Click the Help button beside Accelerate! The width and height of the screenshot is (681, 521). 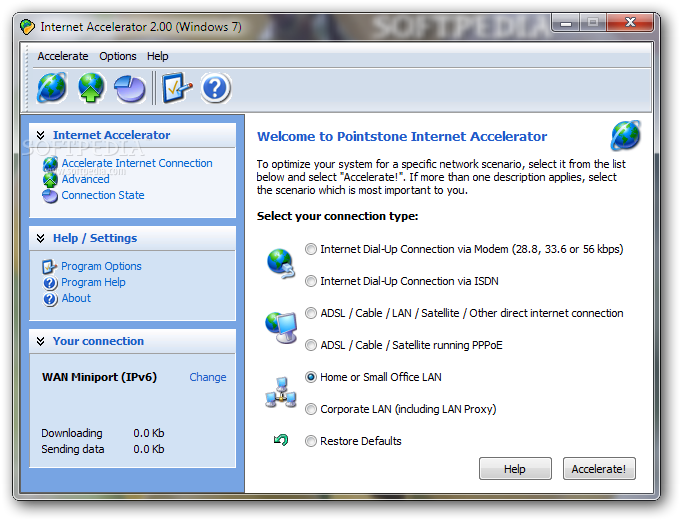point(515,468)
